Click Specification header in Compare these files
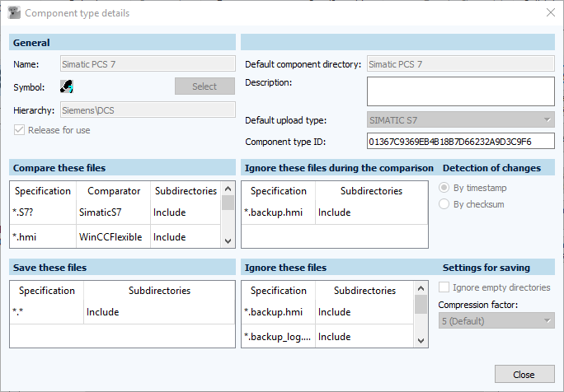This screenshot has width=564, height=392. [x=43, y=191]
